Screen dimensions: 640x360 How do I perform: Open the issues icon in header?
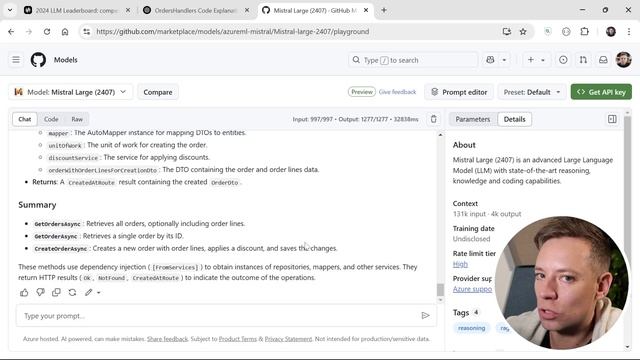pos(563,60)
